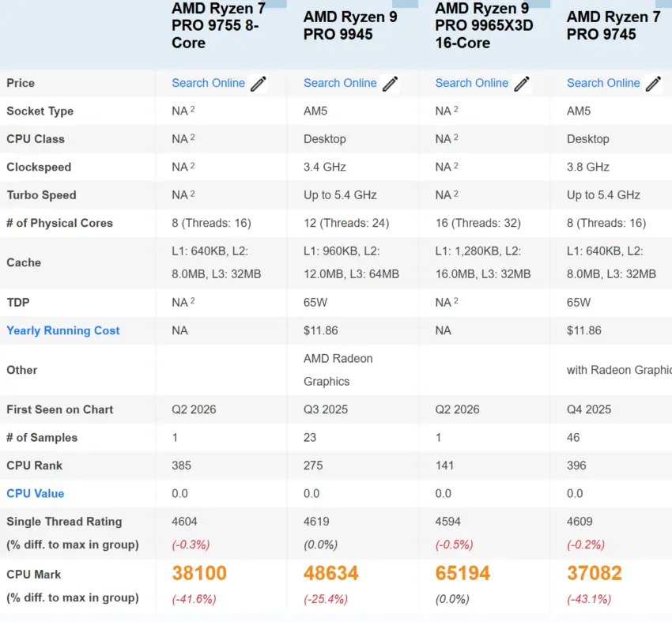Click clockspeed value 3.4 GHz
Image resolution: width=672 pixels, height=622 pixels.
coord(324,167)
